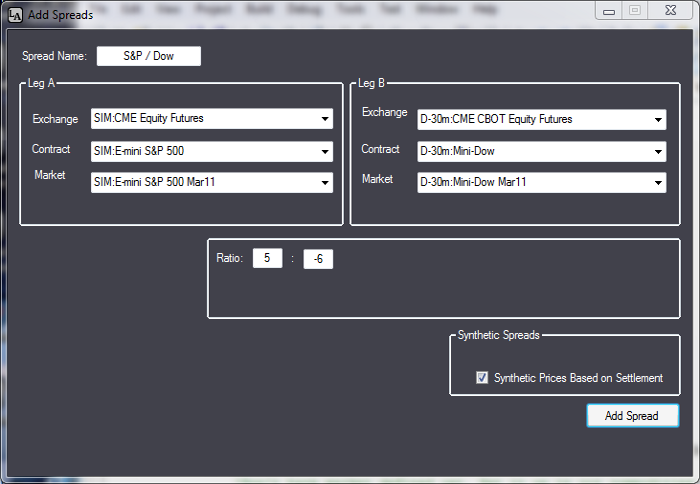This screenshot has width=700, height=484.
Task: Open the Leg A Market dropdown
Action: 212,183
